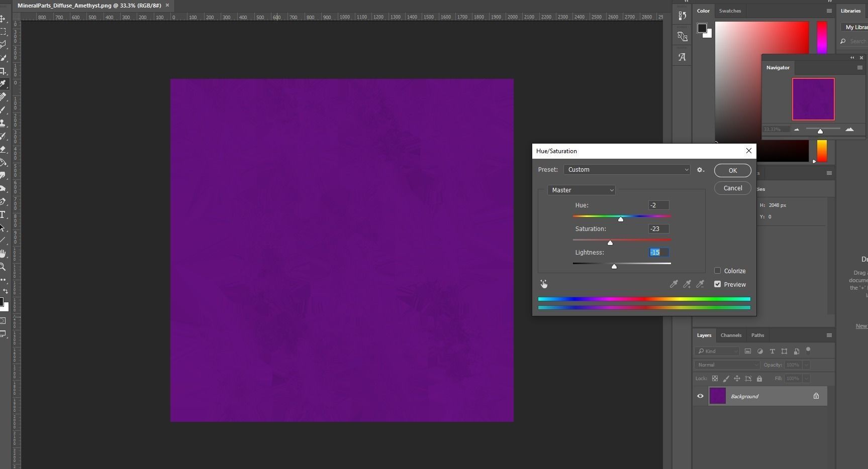Filter layers by smart objects

tap(797, 351)
